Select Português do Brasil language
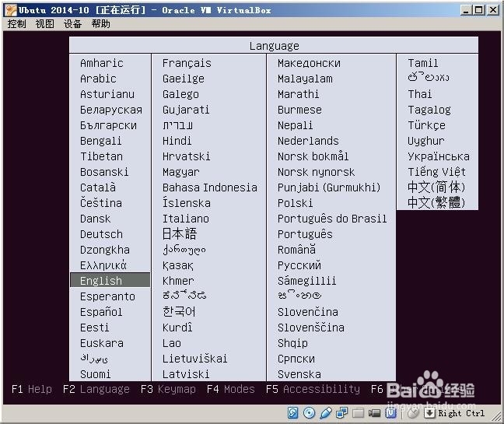The image size is (504, 424). coord(332,219)
